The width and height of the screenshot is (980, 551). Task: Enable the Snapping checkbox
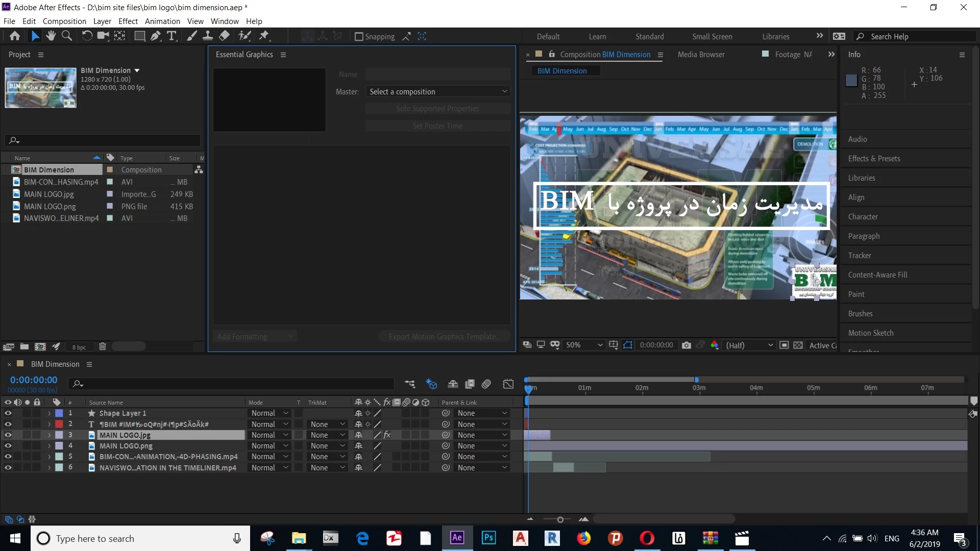coord(359,37)
